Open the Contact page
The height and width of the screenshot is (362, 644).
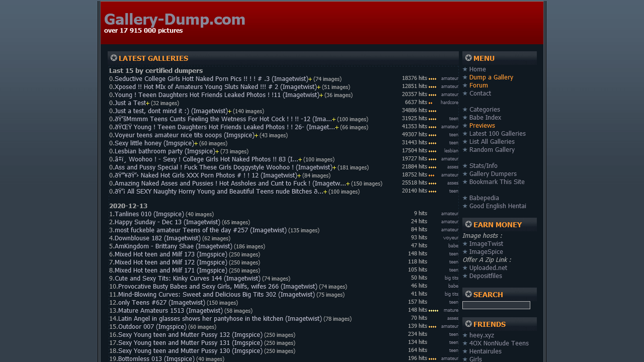pos(479,94)
